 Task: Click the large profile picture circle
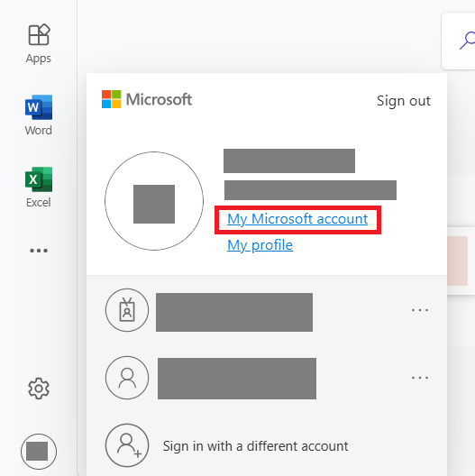[x=154, y=201]
